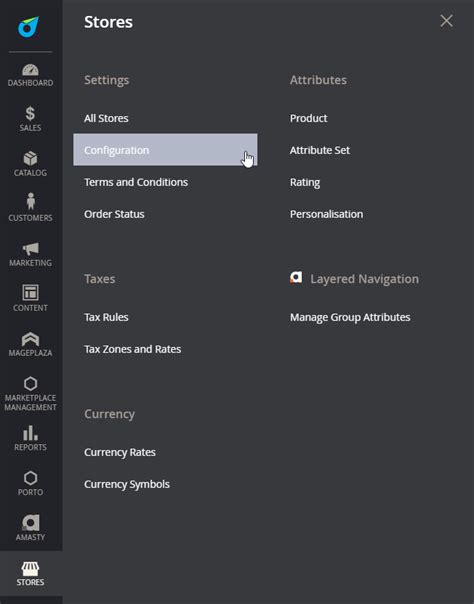
Task: Open the Sales dollar icon menu
Action: pyautogui.click(x=30, y=120)
